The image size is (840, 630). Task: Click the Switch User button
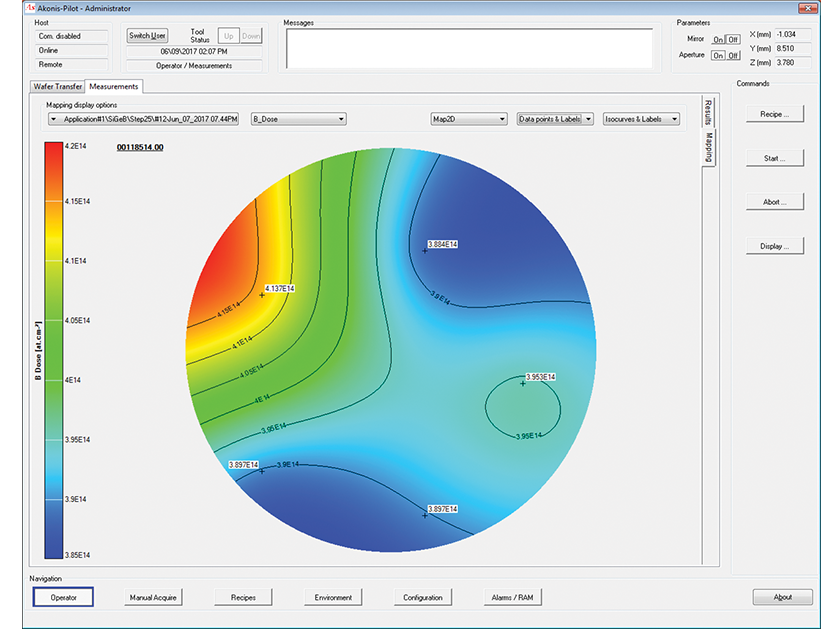point(146,35)
